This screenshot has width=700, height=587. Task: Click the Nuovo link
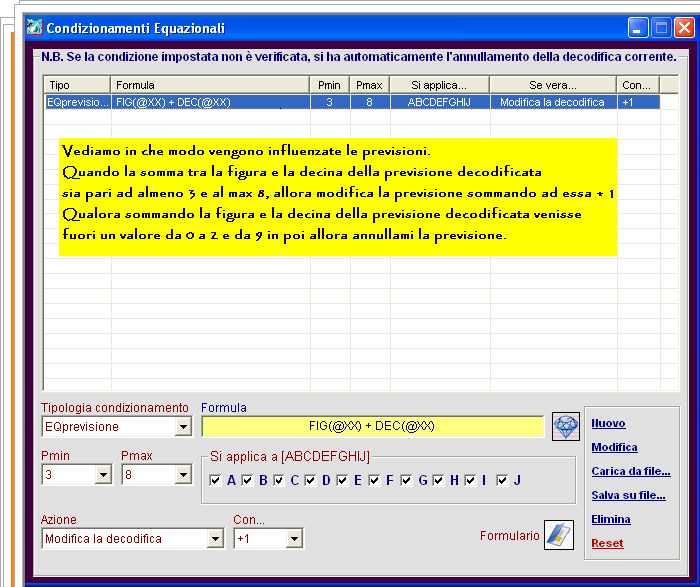608,423
